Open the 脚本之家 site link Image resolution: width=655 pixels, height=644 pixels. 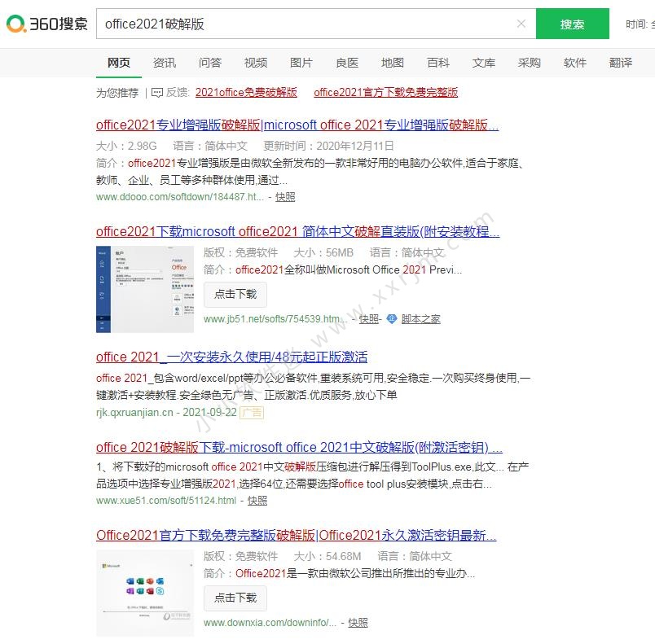click(420, 319)
